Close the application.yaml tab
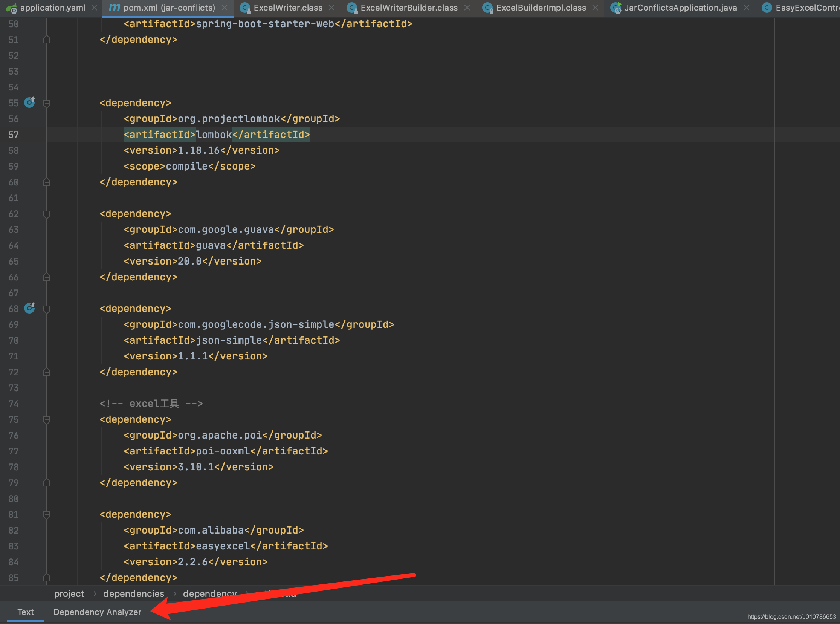 [x=95, y=8]
